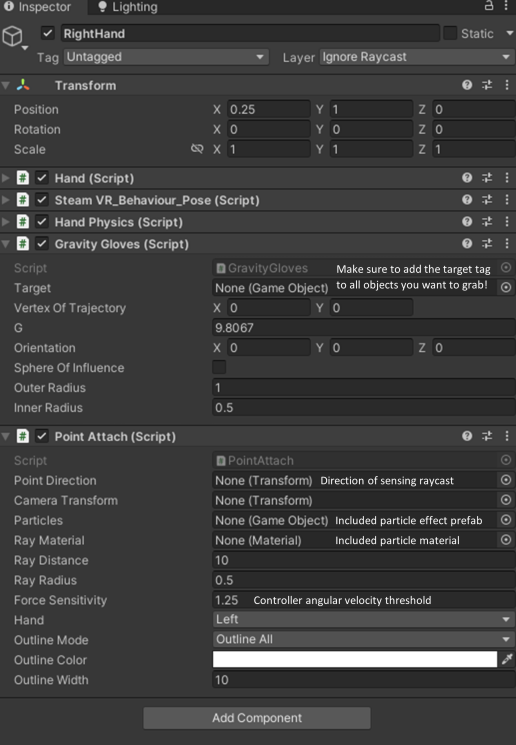Click the Ray Material object picker
The width and height of the screenshot is (516, 745).
pos(506,540)
